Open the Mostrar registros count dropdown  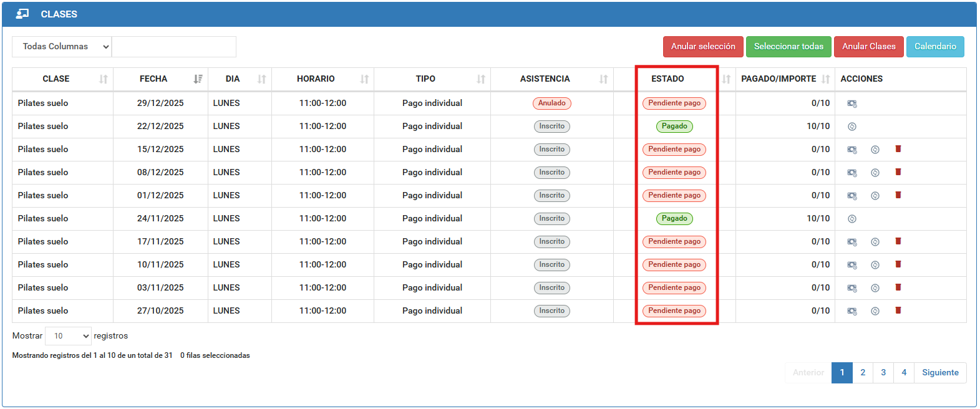(68, 336)
